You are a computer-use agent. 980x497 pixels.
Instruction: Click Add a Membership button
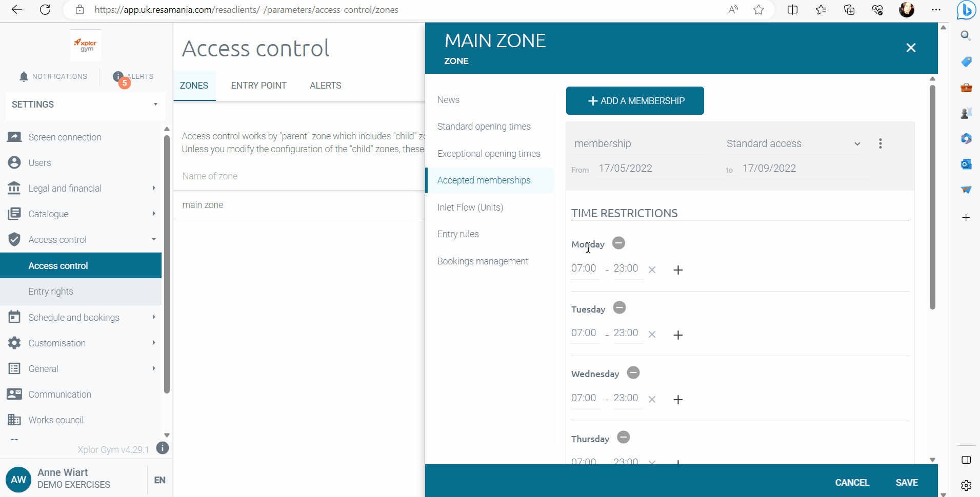click(x=634, y=101)
